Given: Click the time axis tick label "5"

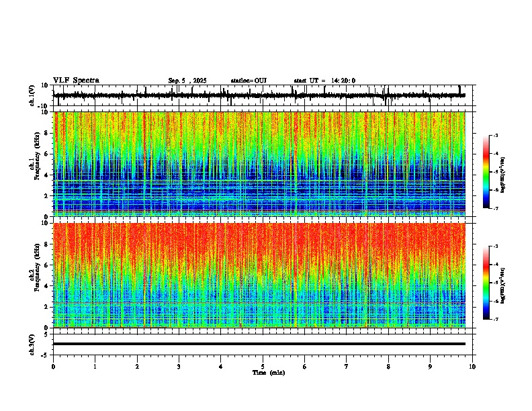Looking at the screenshot, I should pyautogui.click(x=263, y=367).
